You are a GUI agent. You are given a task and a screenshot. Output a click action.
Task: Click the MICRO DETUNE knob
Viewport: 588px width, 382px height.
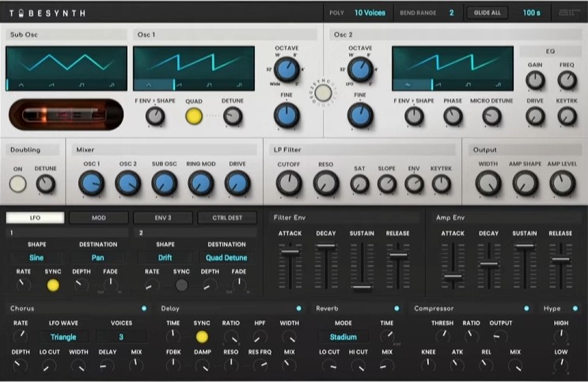coord(491,116)
